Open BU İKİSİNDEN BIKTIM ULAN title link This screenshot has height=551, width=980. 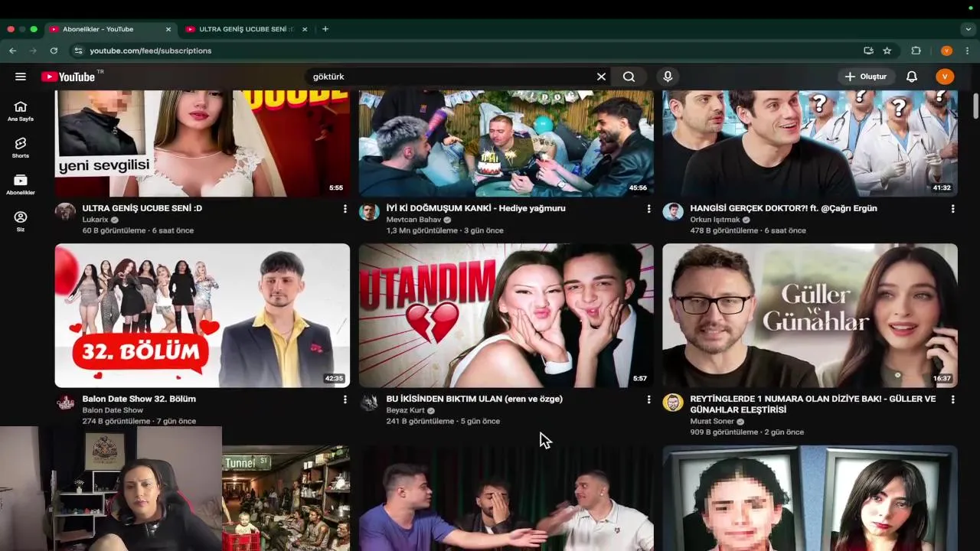coord(474,399)
